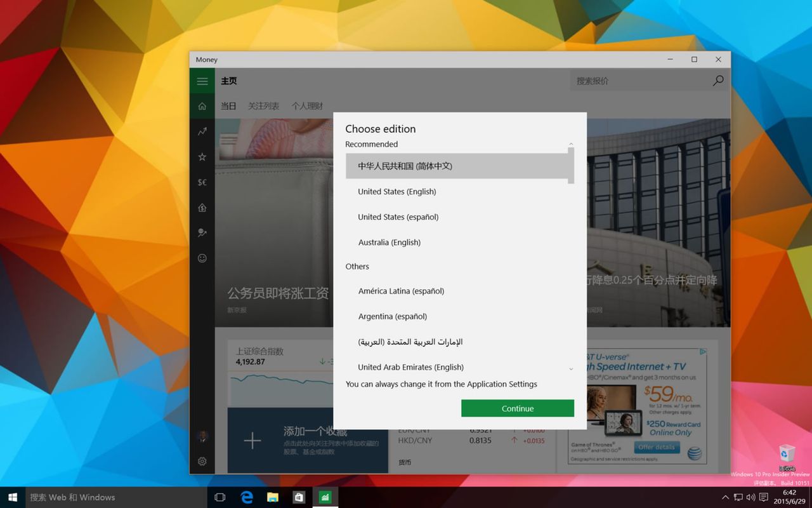This screenshot has width=812, height=508.
Task: Minimize the Money window
Action: click(x=670, y=59)
